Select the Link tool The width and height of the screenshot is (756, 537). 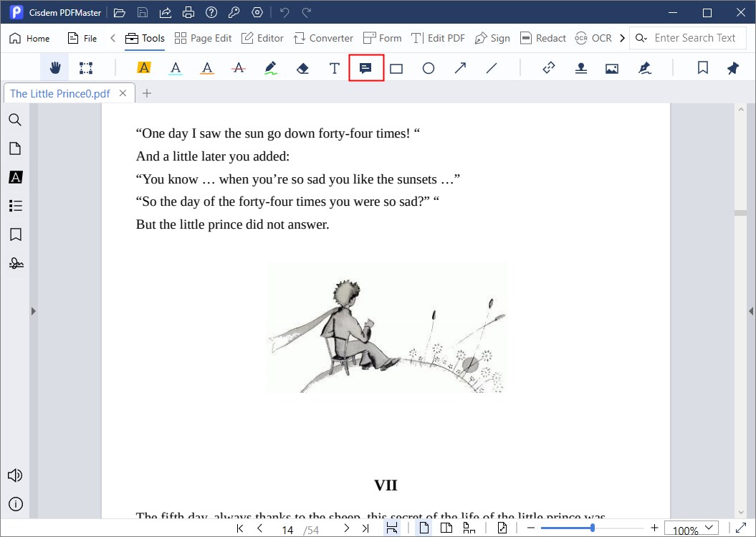coord(549,68)
